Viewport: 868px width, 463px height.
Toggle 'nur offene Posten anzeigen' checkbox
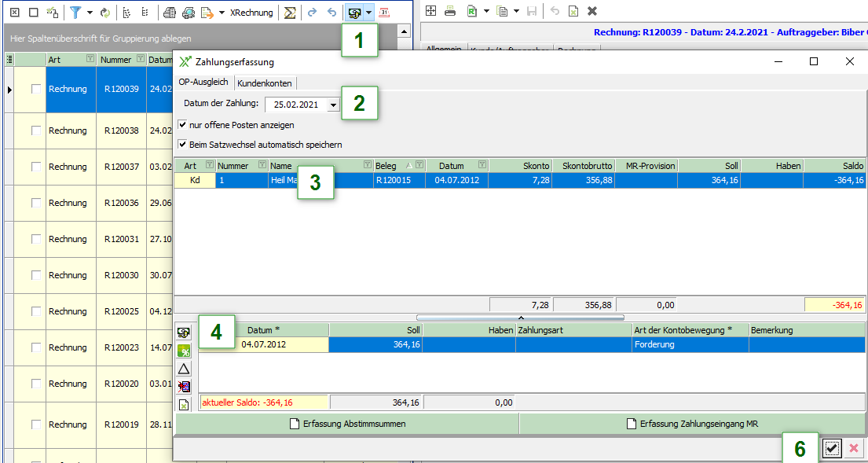(183, 125)
